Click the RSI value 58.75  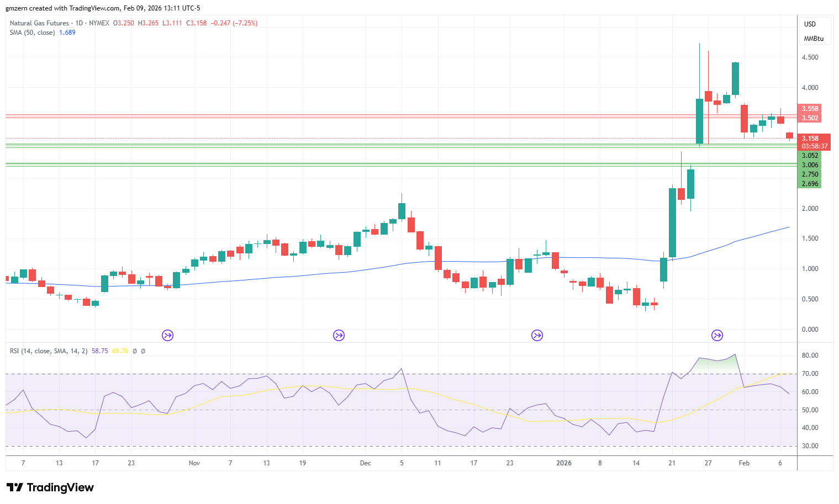(x=99, y=351)
